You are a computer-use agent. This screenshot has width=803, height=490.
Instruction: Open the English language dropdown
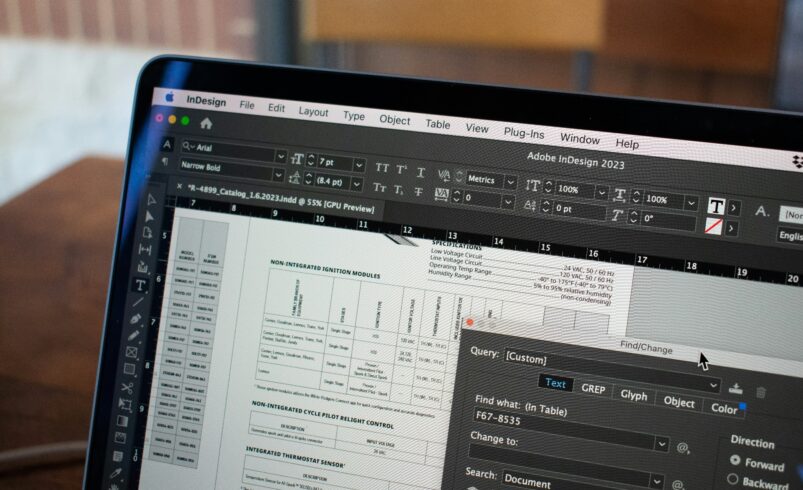coord(791,236)
